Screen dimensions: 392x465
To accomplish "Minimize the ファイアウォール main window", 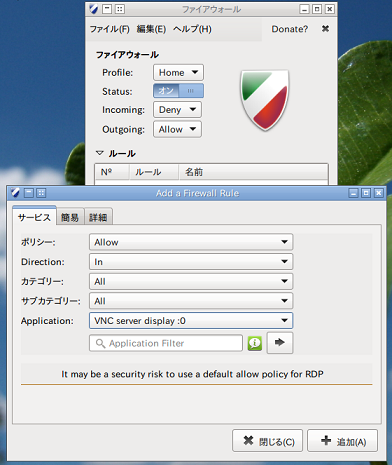I will click(x=304, y=9).
